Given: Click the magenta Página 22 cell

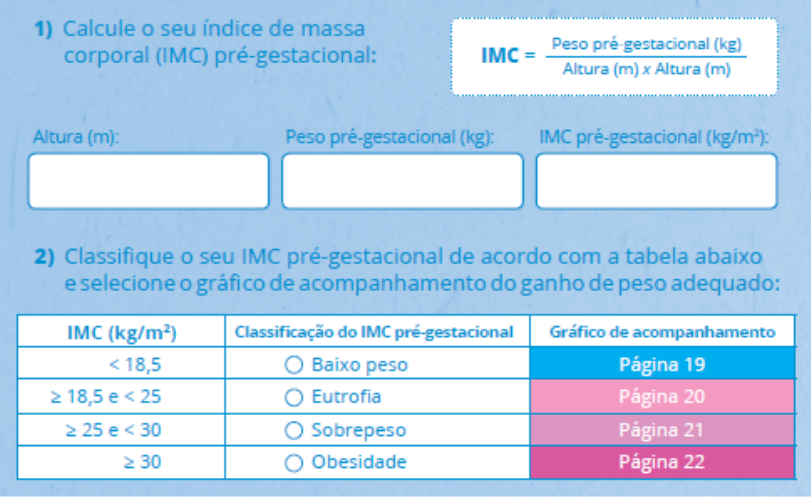Looking at the screenshot, I should (662, 462).
